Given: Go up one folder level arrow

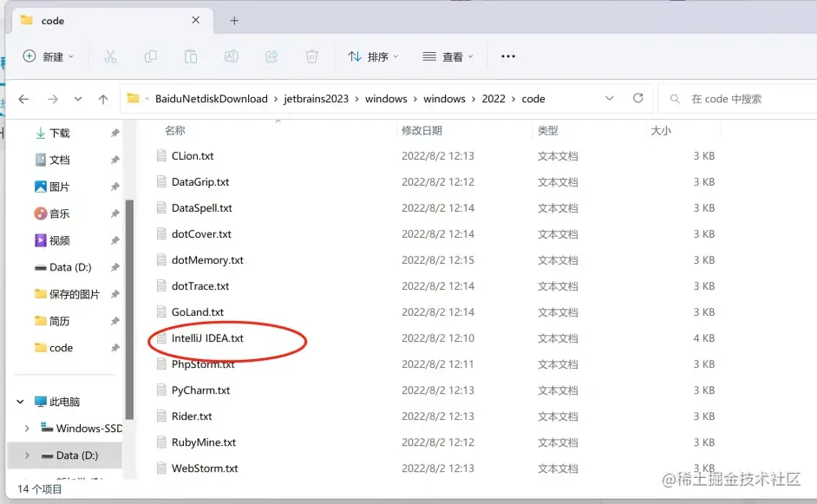Looking at the screenshot, I should (103, 99).
